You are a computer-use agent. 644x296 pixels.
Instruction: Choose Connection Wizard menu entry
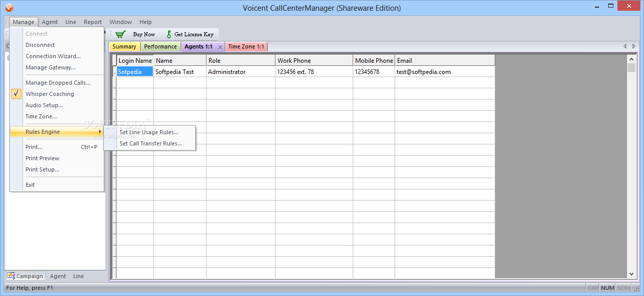57,56
